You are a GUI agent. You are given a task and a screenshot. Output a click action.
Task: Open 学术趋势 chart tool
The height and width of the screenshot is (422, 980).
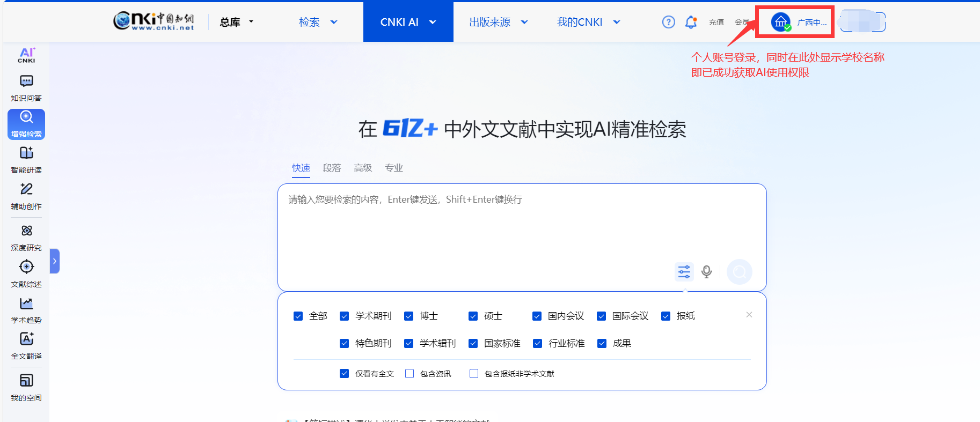pos(26,310)
